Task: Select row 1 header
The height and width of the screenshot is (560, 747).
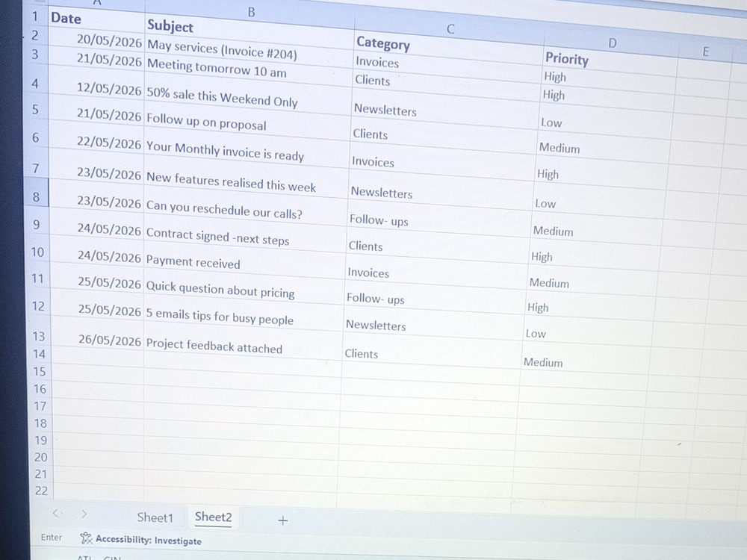Action: [35, 16]
